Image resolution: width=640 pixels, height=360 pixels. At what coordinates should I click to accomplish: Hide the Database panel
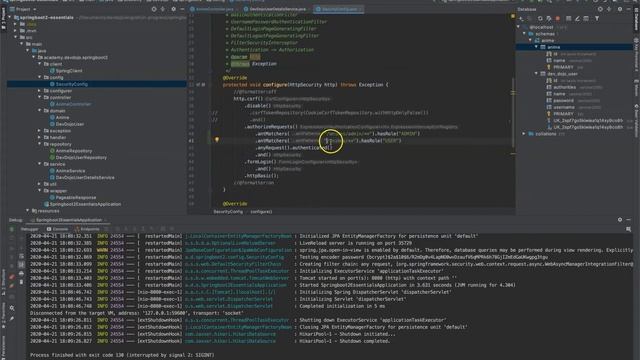coord(629,9)
